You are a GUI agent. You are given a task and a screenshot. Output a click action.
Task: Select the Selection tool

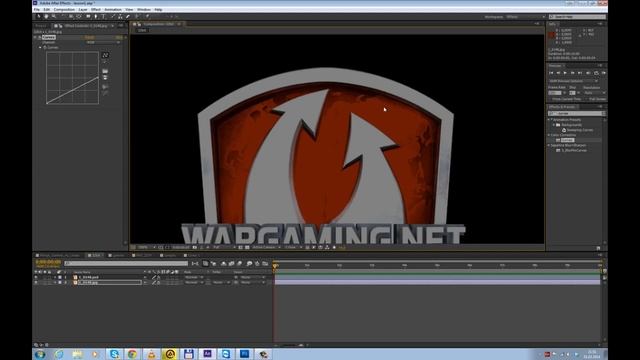[38, 16]
